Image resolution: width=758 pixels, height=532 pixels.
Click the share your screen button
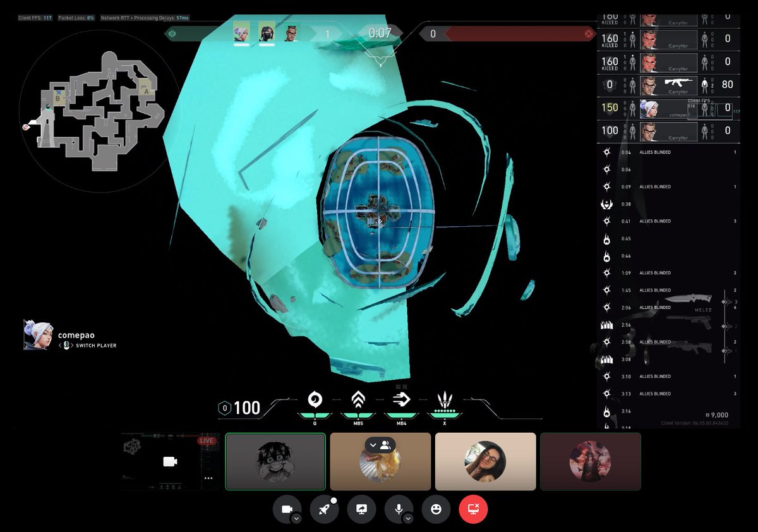pyautogui.click(x=361, y=509)
